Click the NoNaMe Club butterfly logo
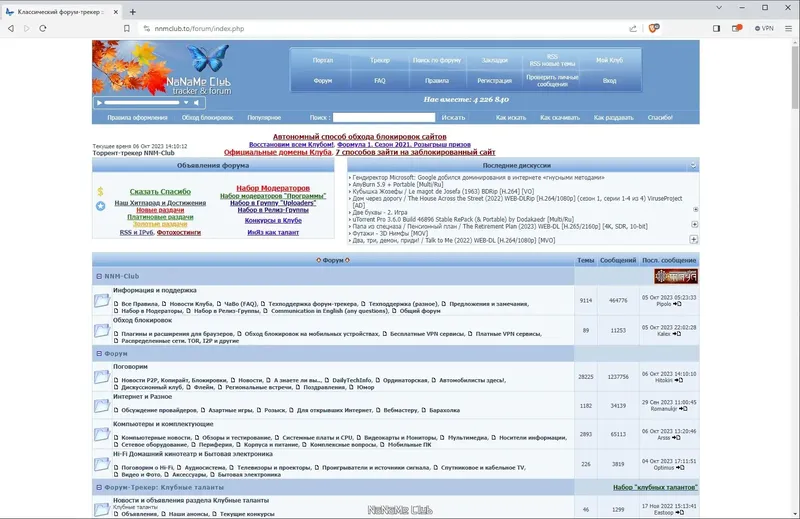800x519 pixels. click(207, 57)
